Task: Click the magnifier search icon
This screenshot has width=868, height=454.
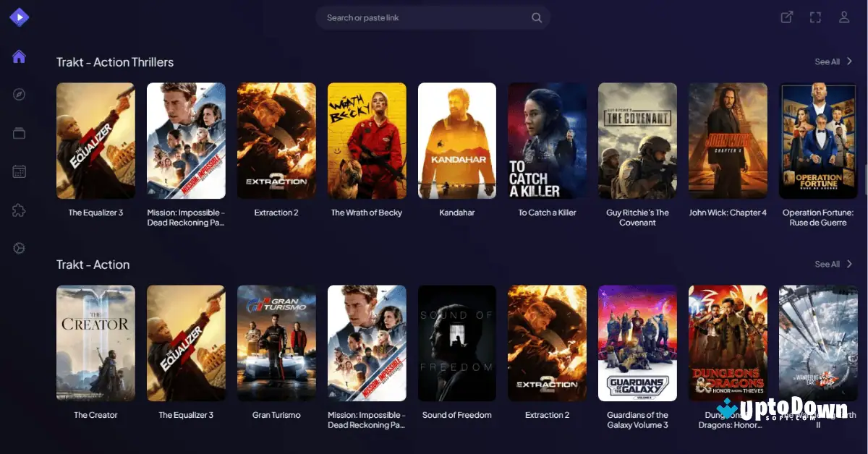Action: tap(537, 18)
